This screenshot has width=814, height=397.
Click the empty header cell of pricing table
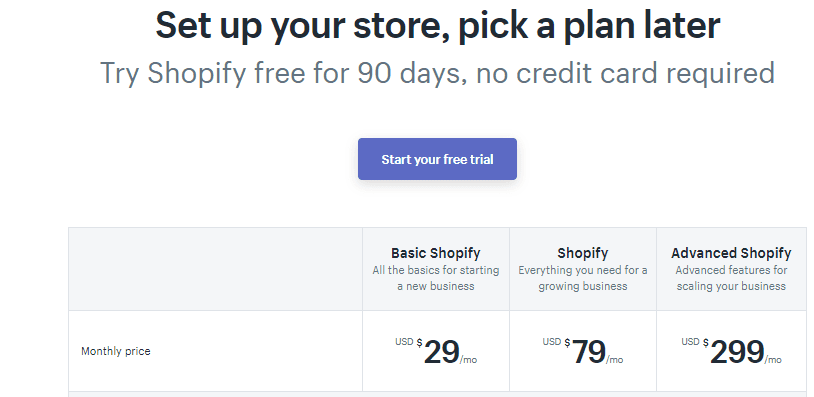point(215,269)
